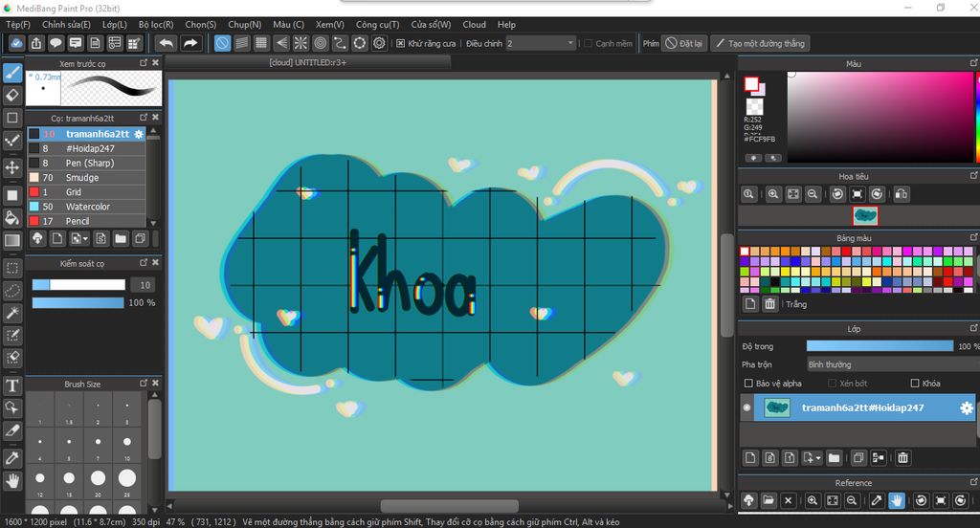
Task: Open a reference image folder icon
Action: point(768,500)
